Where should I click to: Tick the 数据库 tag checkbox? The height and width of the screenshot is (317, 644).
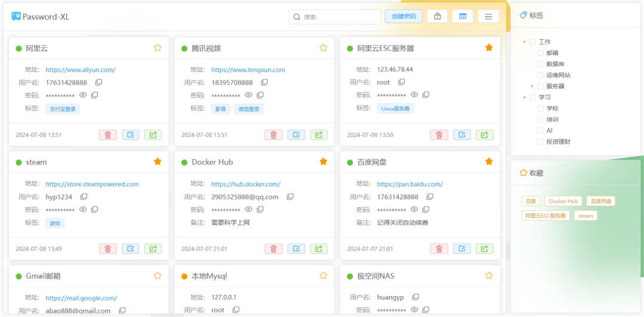point(540,64)
